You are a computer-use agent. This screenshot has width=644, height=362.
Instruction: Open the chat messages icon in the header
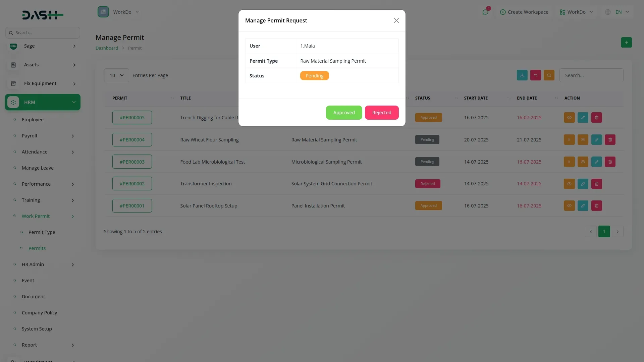coord(485,12)
